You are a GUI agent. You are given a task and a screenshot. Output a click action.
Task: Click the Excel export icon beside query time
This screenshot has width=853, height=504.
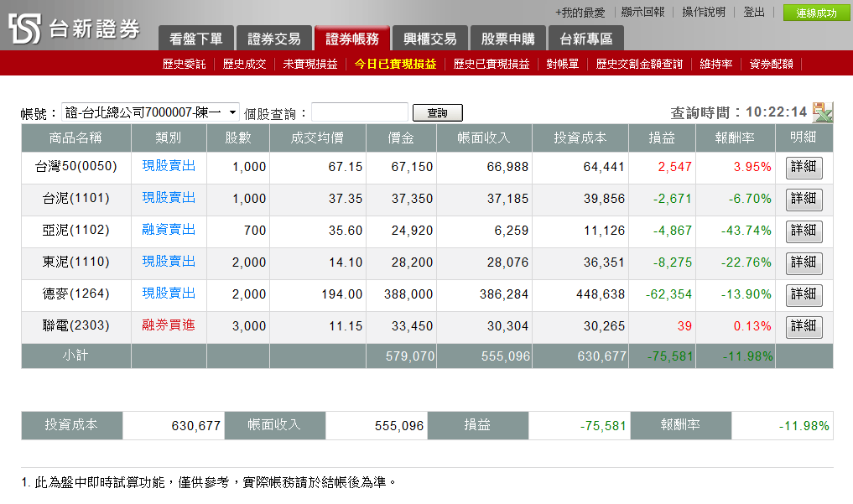822,112
